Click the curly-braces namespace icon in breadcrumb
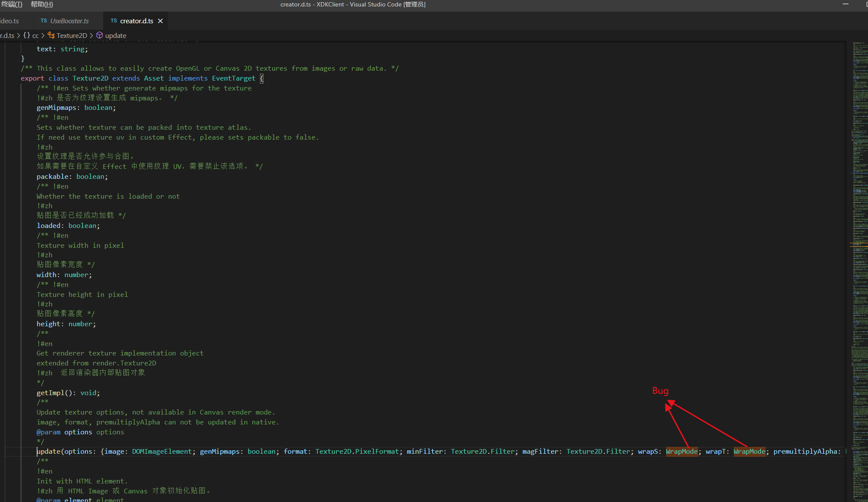Screen dimensions: 868x502 [x=27, y=35]
